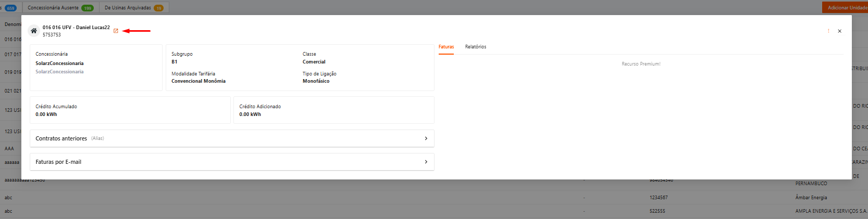The image size is (868, 219).
Task: Select De Usinas Arquivadas tab
Action: tap(134, 8)
